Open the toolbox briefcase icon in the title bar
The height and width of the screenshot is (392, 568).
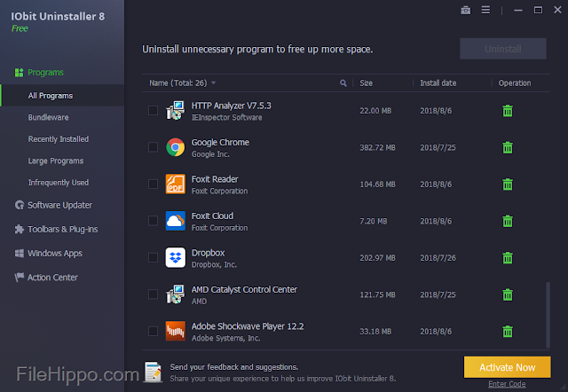465,10
